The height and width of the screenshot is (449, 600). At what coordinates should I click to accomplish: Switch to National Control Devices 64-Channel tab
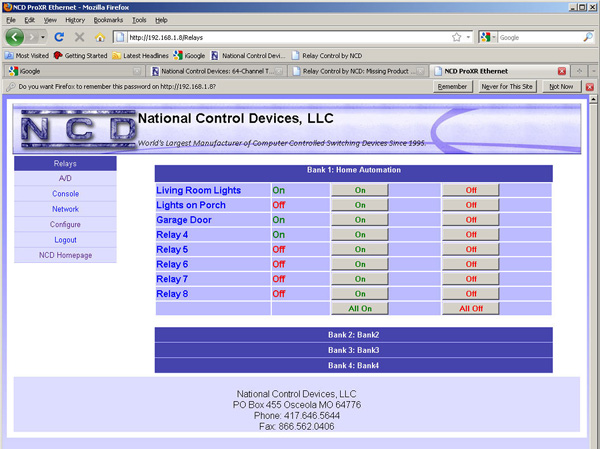[217, 71]
